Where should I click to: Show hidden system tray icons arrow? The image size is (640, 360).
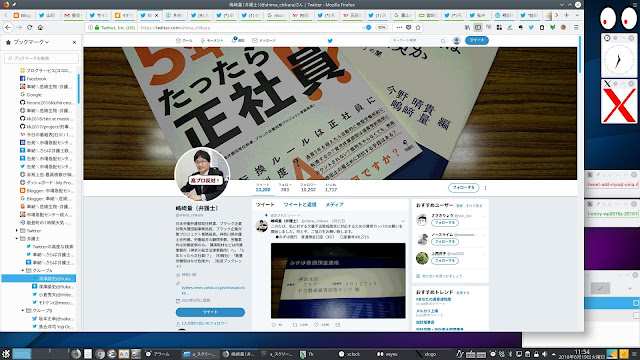[x=553, y=354]
